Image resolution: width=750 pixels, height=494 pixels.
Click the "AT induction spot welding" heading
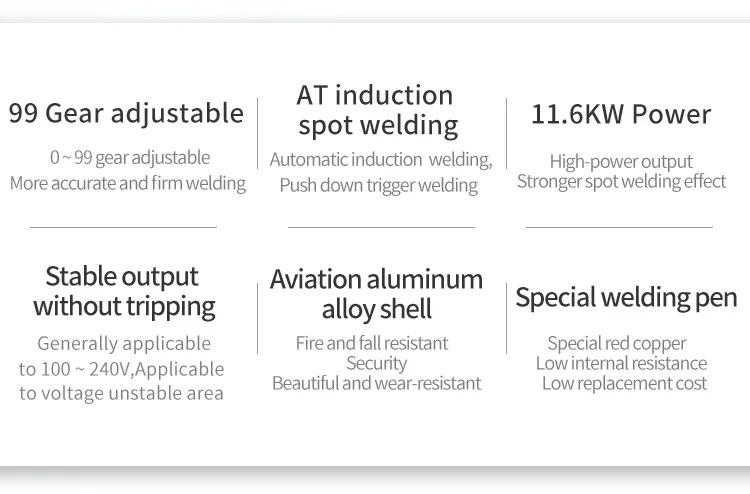378,110
